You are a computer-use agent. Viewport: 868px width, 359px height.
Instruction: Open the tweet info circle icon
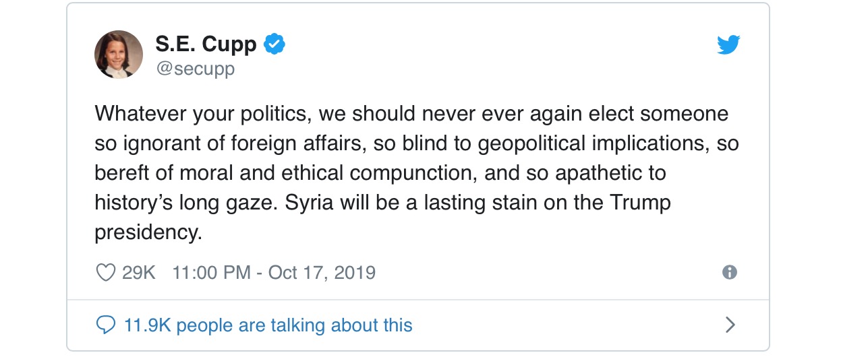tap(729, 272)
